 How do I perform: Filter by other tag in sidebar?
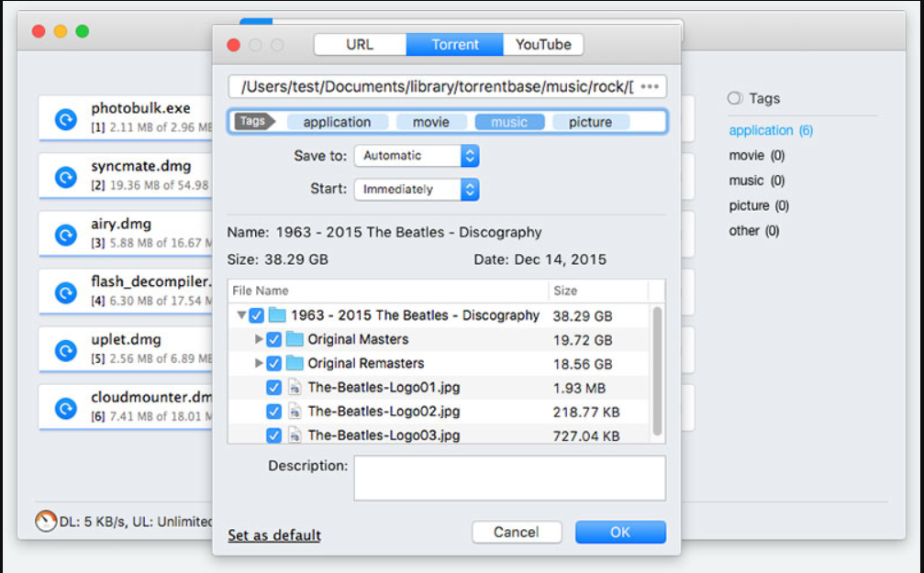754,231
